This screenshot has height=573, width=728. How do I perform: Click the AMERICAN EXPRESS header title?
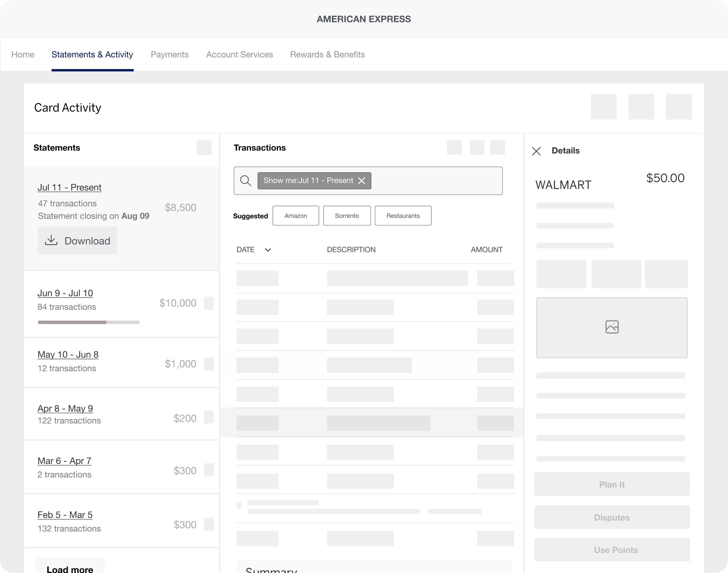click(x=364, y=19)
